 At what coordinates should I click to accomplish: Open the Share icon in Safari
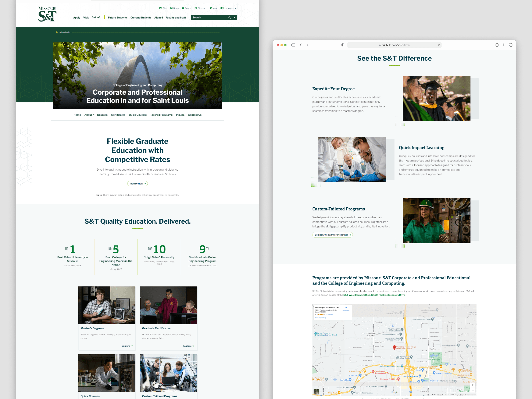pyautogui.click(x=497, y=45)
